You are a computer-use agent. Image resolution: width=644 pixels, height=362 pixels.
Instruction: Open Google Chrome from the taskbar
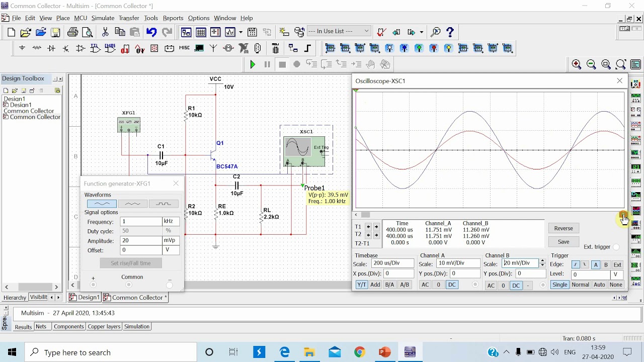[360, 352]
